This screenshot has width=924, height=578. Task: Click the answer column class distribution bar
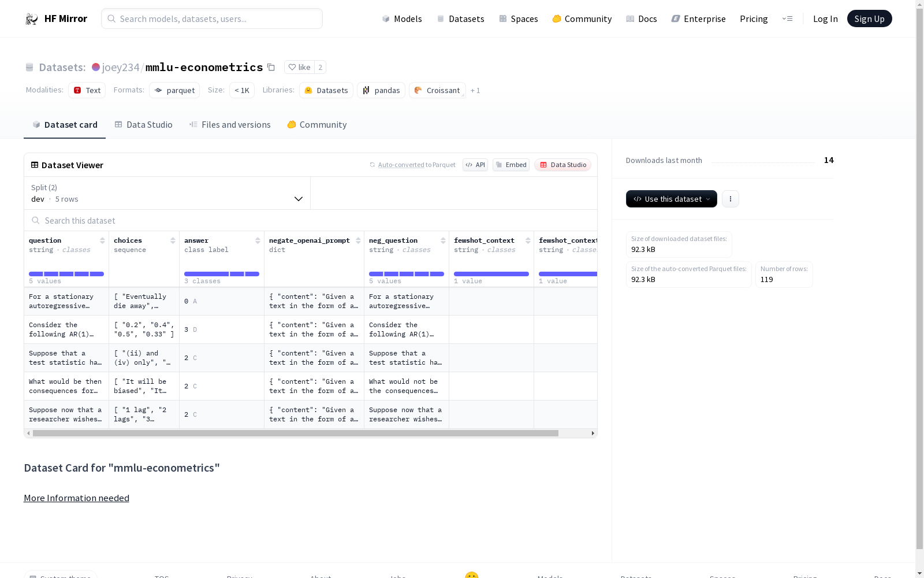pyautogui.click(x=222, y=274)
